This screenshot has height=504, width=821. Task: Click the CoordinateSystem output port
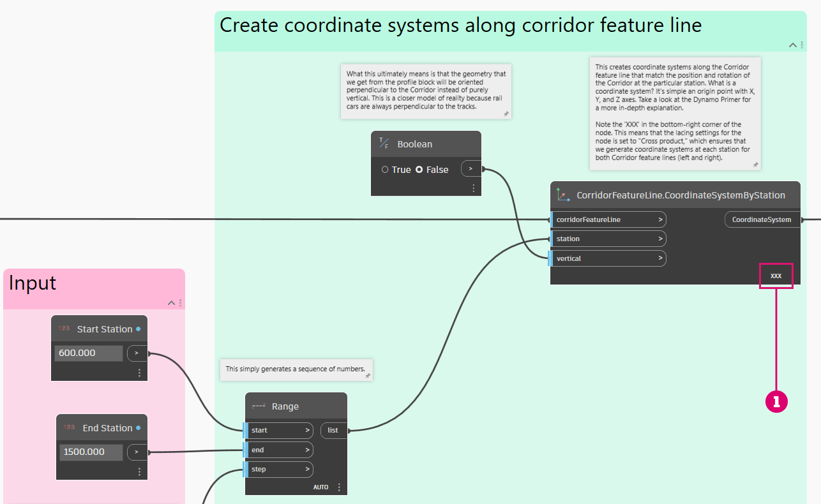762,219
